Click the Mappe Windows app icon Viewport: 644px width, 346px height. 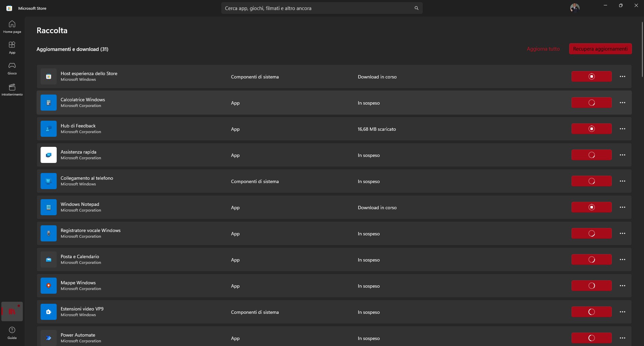click(x=49, y=286)
